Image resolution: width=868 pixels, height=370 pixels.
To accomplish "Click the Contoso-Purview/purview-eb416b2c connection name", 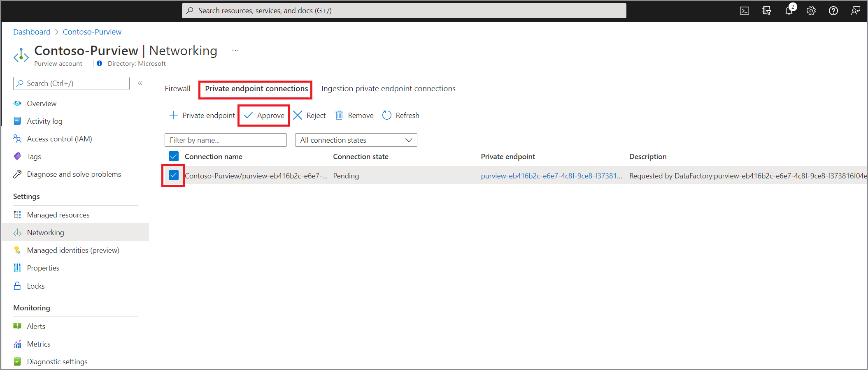I will pyautogui.click(x=256, y=176).
